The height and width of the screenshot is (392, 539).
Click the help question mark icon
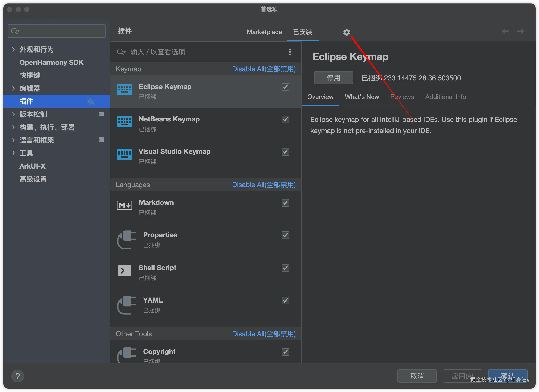(18, 376)
